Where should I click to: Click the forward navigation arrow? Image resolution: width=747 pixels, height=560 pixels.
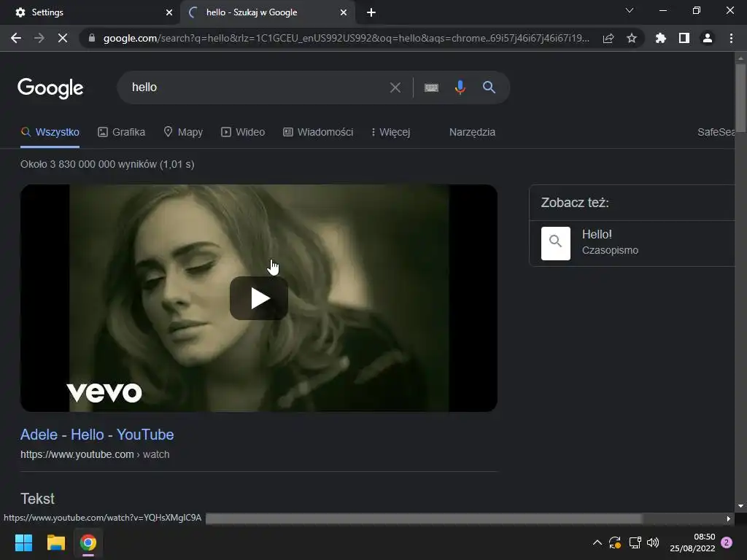point(39,38)
